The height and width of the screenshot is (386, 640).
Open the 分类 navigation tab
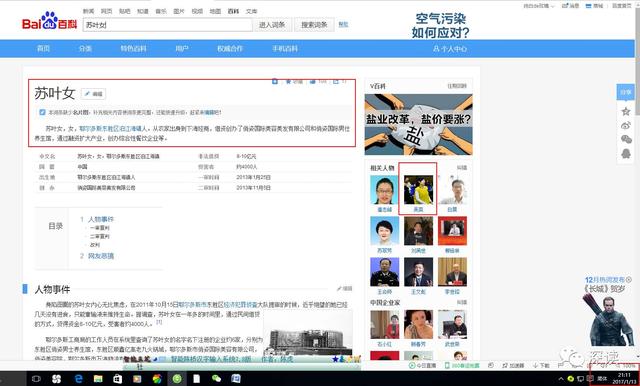click(85, 49)
